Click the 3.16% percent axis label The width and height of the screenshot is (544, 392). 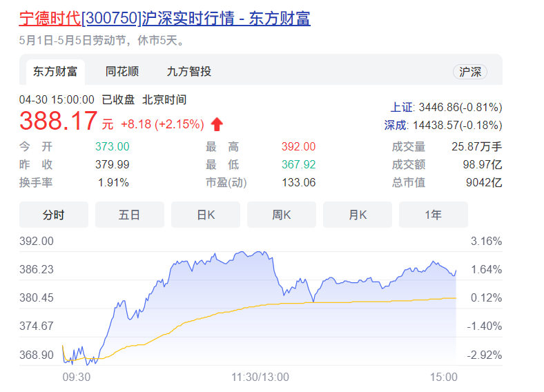point(487,241)
